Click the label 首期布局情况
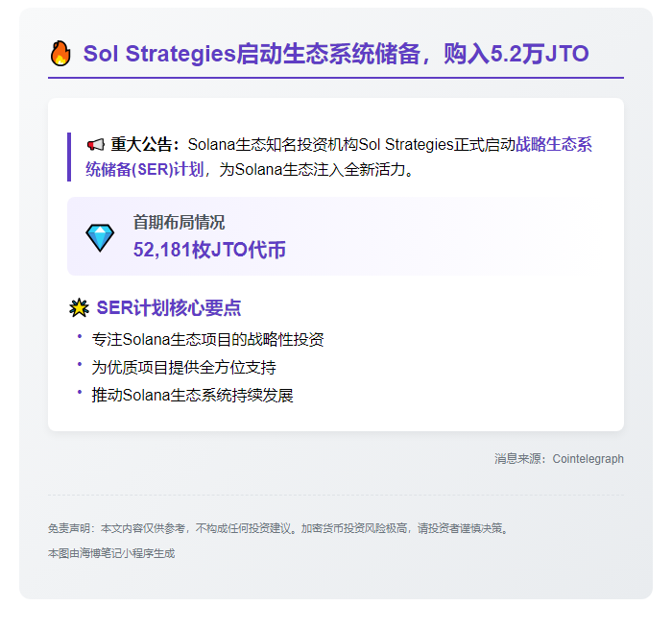Image resolution: width=672 pixels, height=630 pixels. [179, 222]
